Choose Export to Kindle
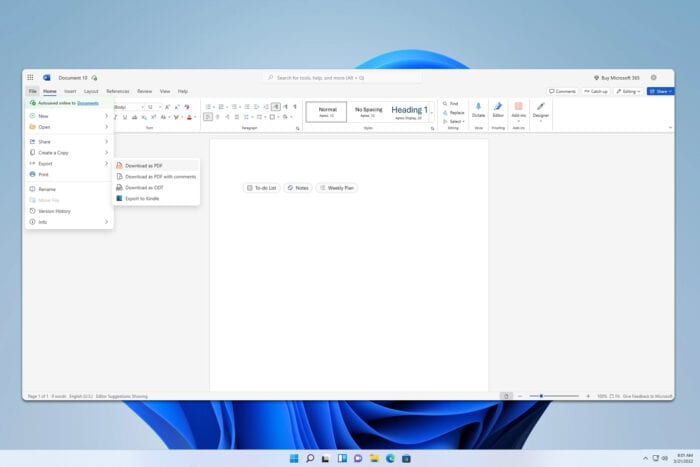This screenshot has height=467, width=700. 155,198
